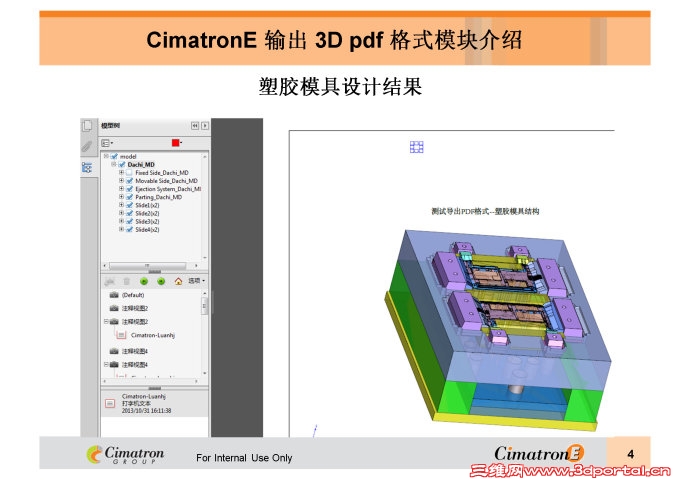Expand Fixed Side_Dachi_MD node
The image size is (690, 484).
pos(121,172)
